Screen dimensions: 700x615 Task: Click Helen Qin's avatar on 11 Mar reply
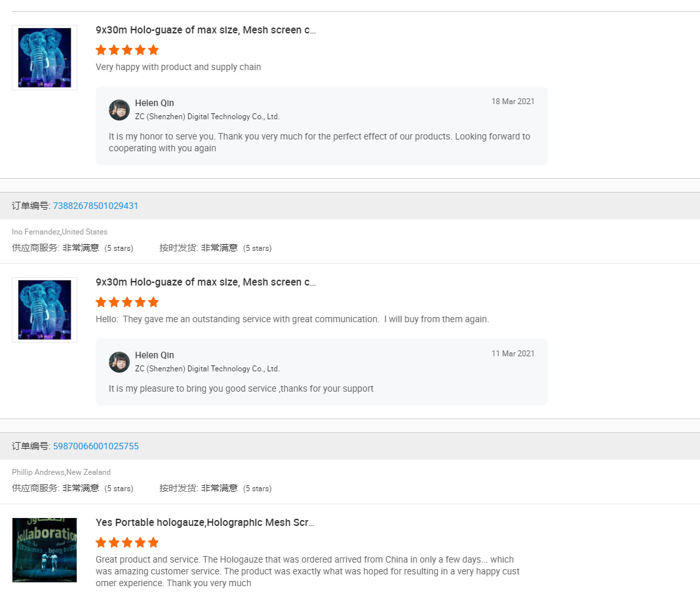tap(119, 362)
